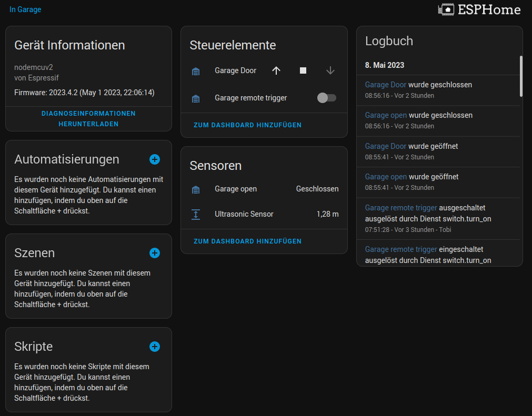
Task: Open the Ultrasonic Sensor 1,28 m value
Action: [x=327, y=214]
